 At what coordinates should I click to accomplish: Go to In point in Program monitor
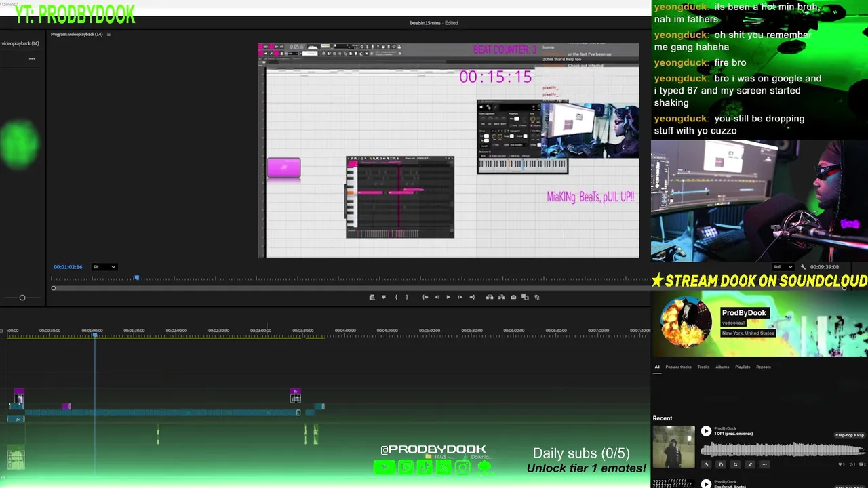(425, 297)
